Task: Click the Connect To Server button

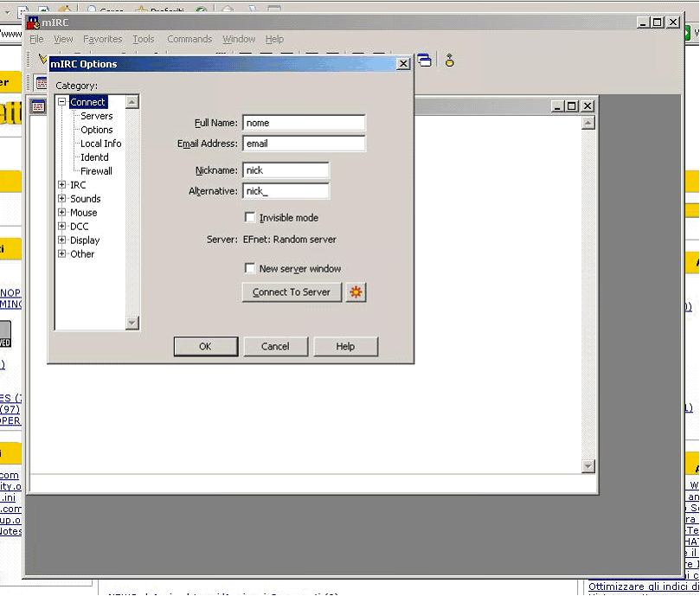Action: coord(292,292)
